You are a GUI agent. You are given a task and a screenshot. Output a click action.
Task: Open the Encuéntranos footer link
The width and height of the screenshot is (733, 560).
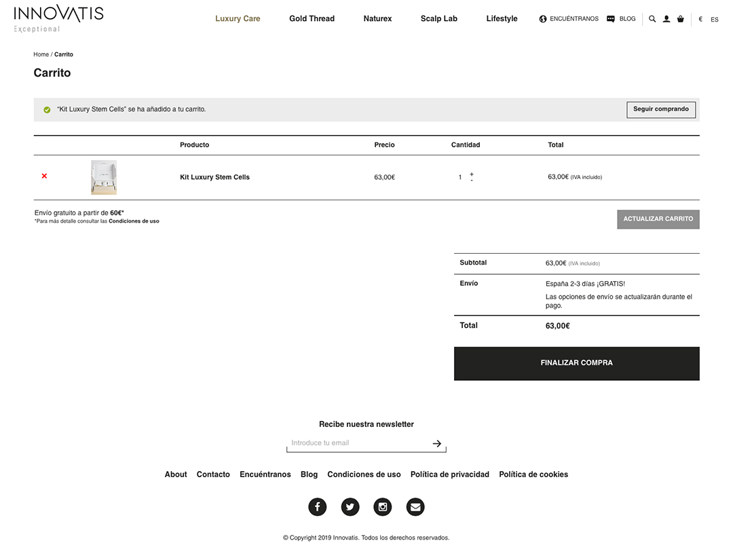click(x=265, y=474)
